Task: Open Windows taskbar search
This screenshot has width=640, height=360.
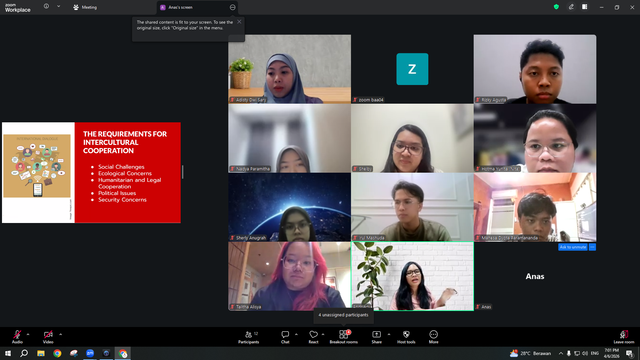Action: [24, 353]
